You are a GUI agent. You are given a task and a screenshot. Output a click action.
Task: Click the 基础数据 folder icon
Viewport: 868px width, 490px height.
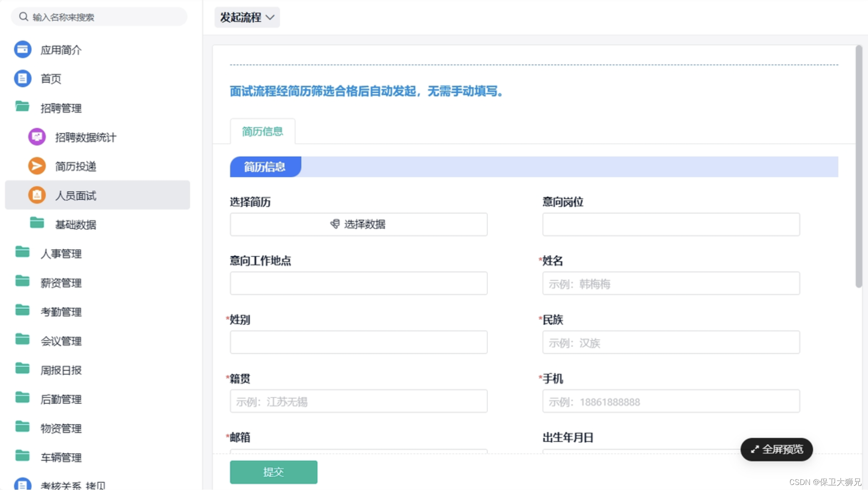37,223
